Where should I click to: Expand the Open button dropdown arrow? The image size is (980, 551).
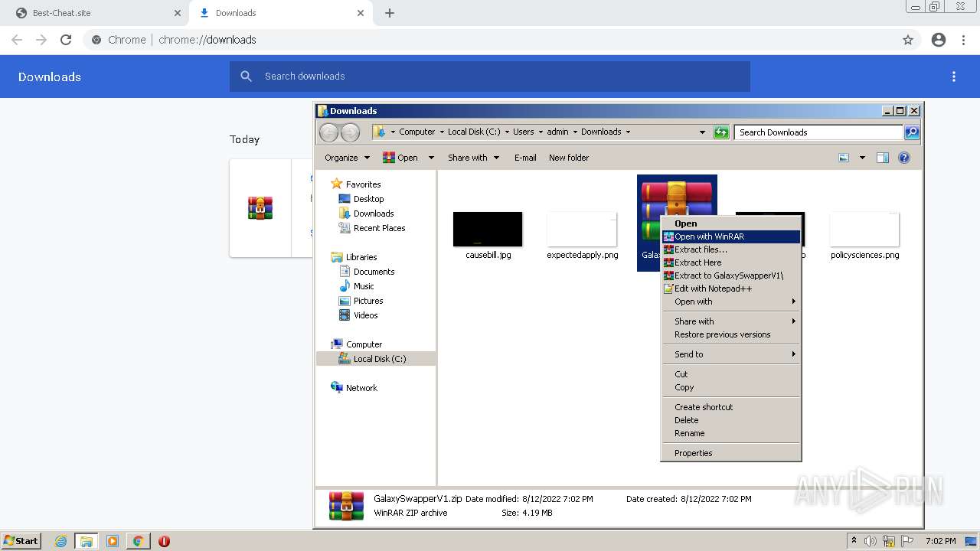click(431, 158)
